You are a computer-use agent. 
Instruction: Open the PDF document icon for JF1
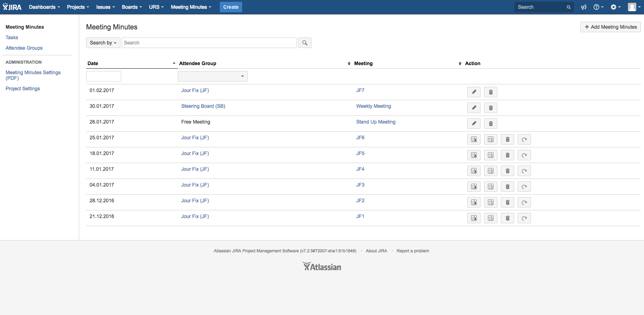pos(474,218)
